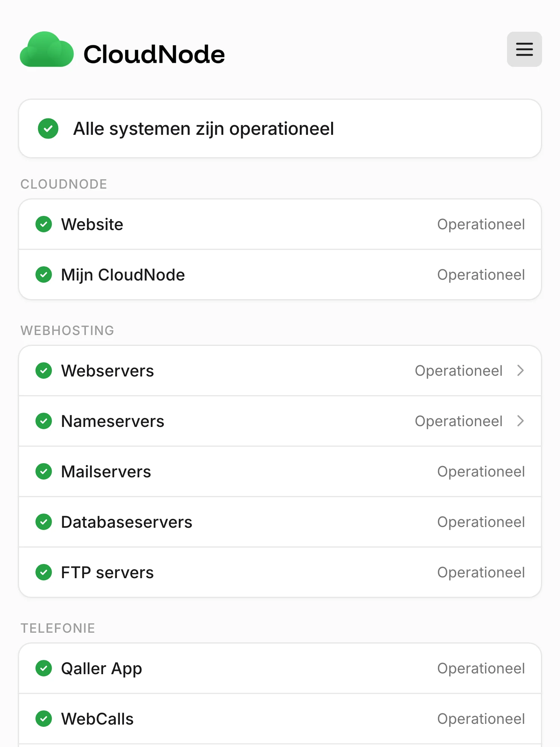
Task: Click Operationeel status in the Databaseservers row
Action: [x=481, y=523]
